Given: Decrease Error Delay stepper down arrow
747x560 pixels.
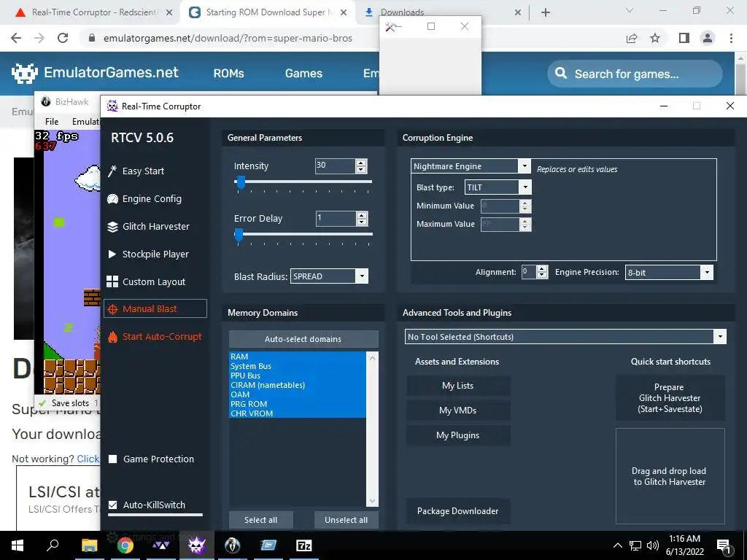Looking at the screenshot, I should coord(362,222).
